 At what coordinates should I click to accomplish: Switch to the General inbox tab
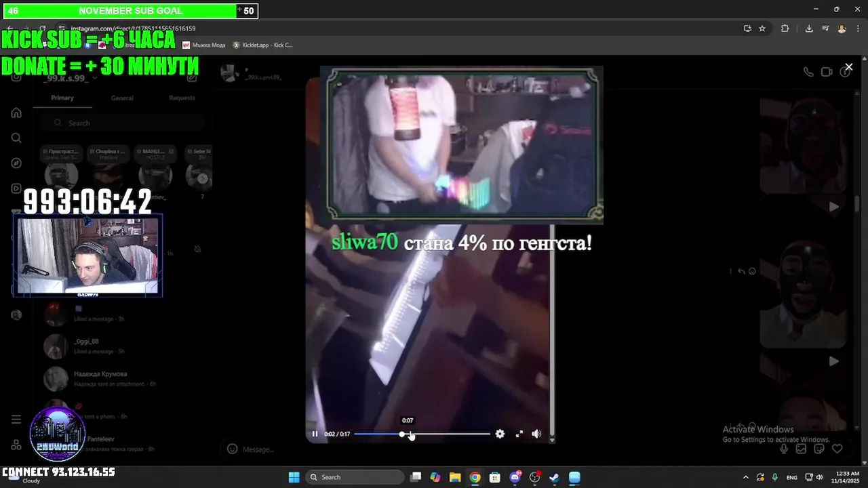[122, 98]
